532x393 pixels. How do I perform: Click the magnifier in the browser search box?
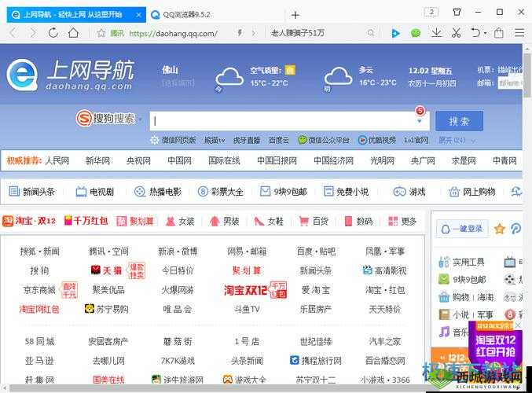(x=371, y=33)
